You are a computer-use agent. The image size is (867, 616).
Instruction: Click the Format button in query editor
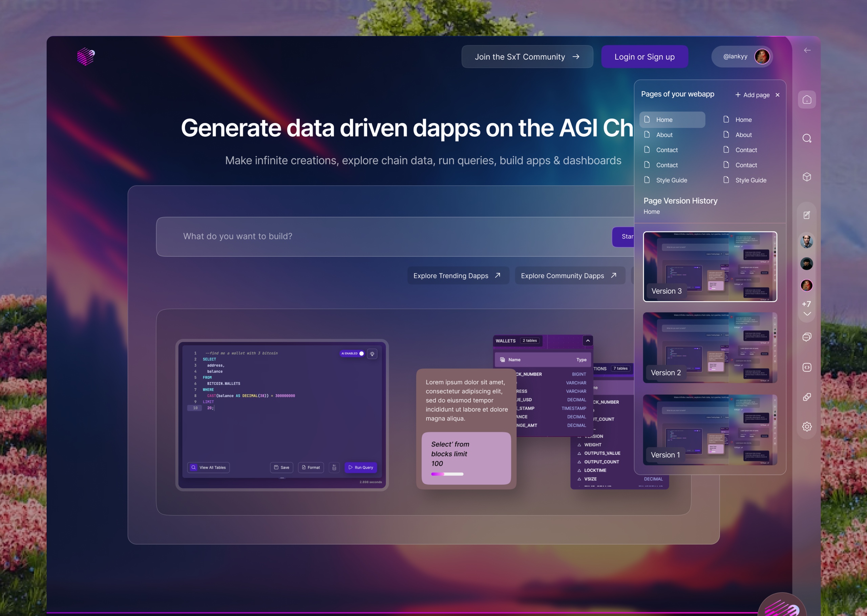pos(311,467)
